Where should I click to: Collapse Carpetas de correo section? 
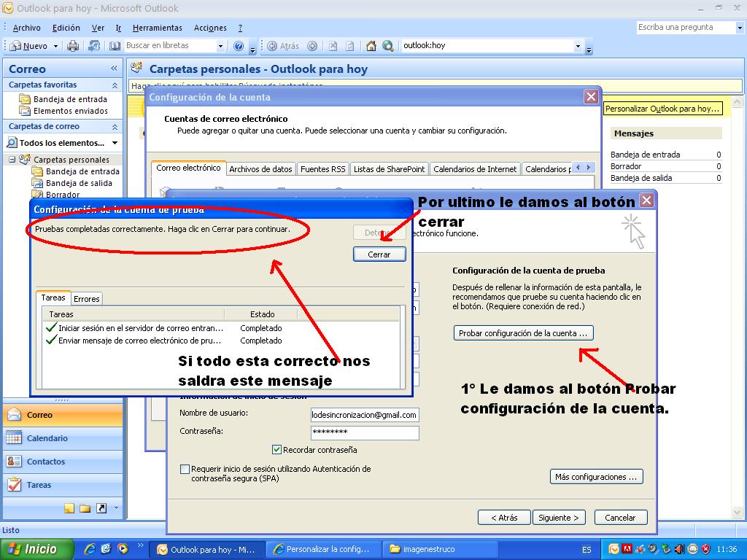[115, 127]
